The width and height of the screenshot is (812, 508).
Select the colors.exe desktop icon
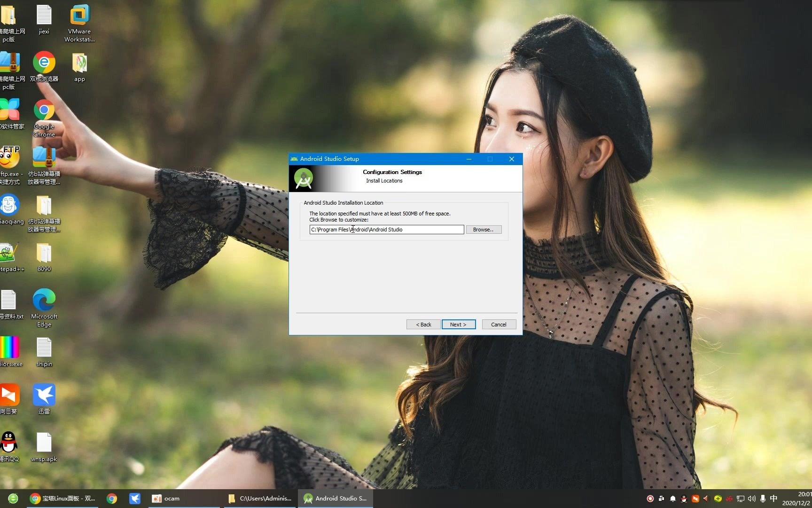pos(10,352)
